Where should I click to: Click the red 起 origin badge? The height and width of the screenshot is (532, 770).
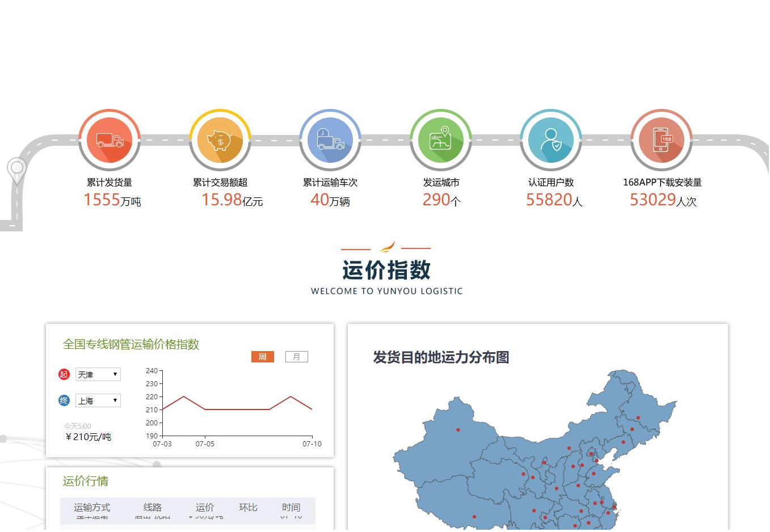click(x=64, y=374)
